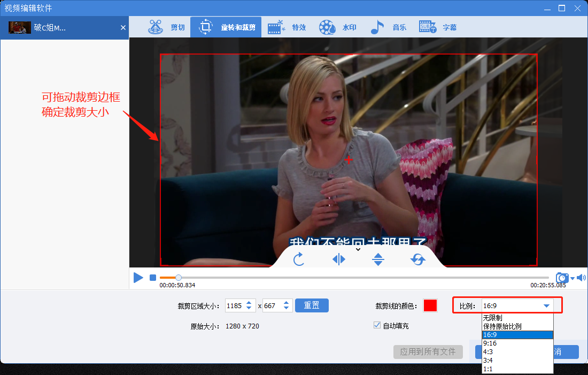Choose 1:1 in ratio list
The width and height of the screenshot is (588, 375).
(517, 369)
